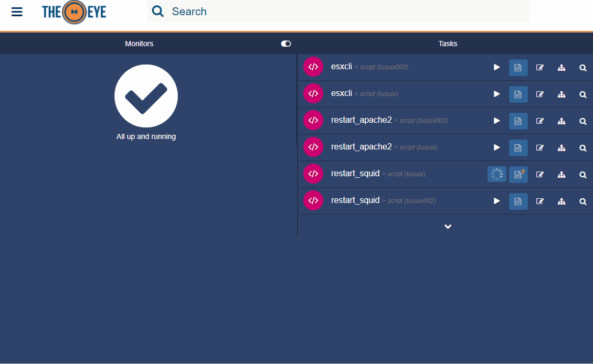
Task: Open workflow of restart_apache2 (tuquix)
Action: (x=561, y=148)
